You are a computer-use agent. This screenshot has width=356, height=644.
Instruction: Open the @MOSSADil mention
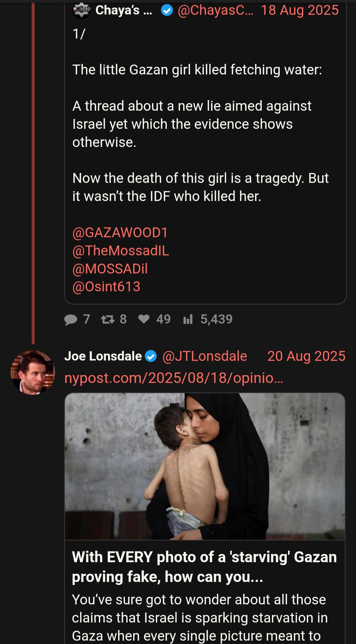[110, 269]
